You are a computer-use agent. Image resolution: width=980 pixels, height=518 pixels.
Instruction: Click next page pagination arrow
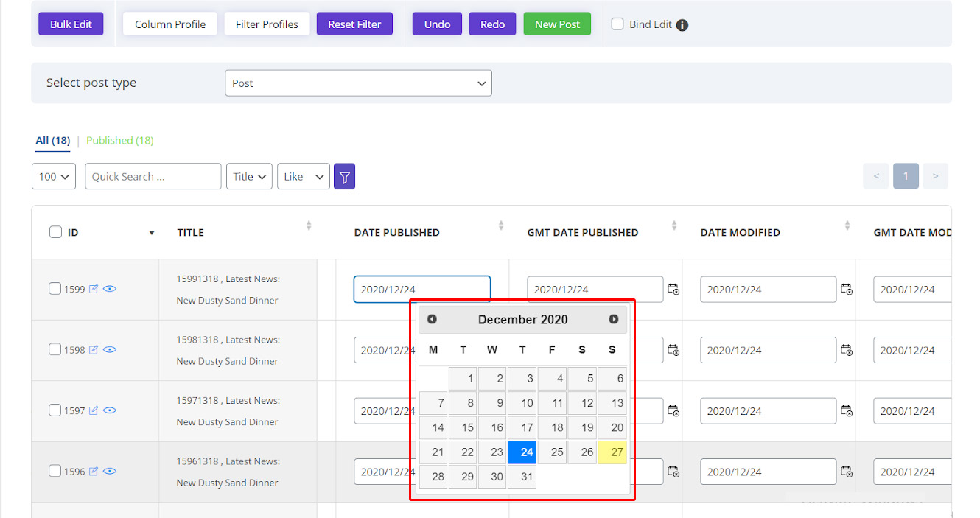935,176
